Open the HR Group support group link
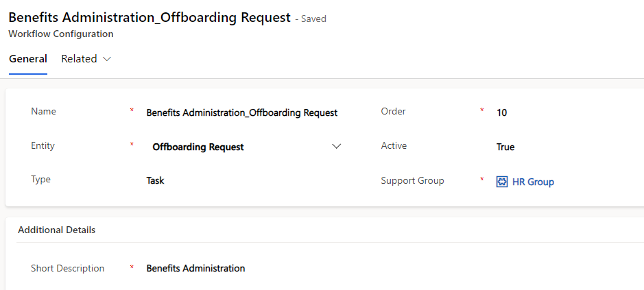Viewport: 644px width, 290px height. click(x=533, y=182)
